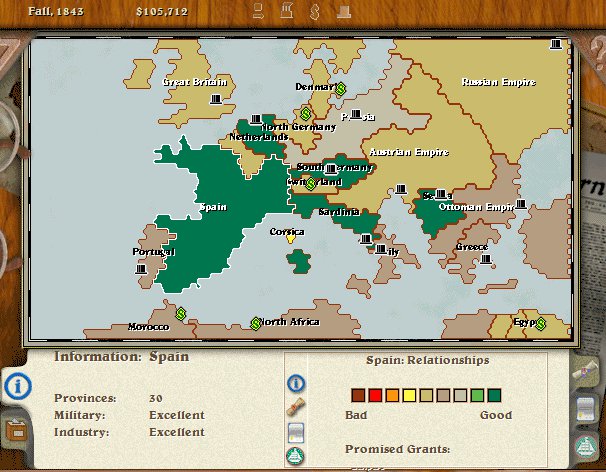The image size is (606, 472).
Task: Select the large blue info tab on left
Action: tap(18, 386)
